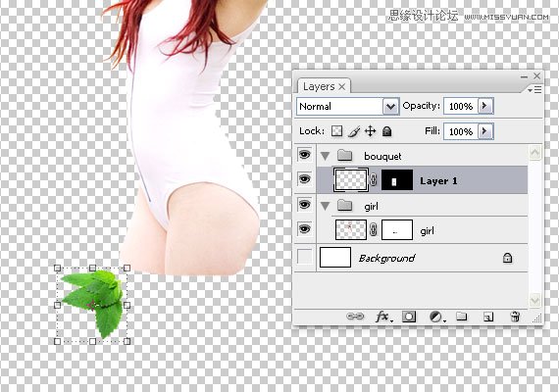559x392 pixels.
Task: Click bouquet group folder icon
Action: coord(345,156)
